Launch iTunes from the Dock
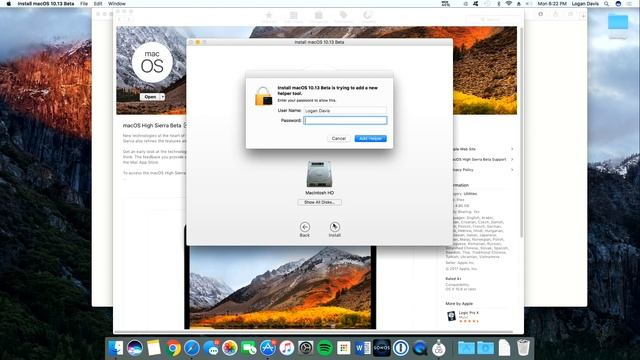This screenshot has height=360, width=640. [x=287, y=348]
